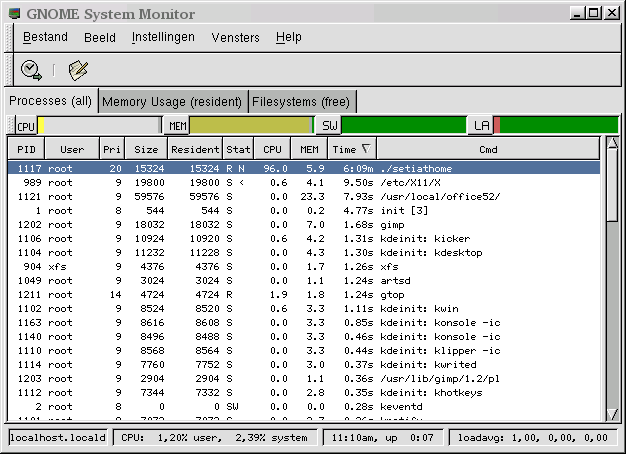626x454 pixels.
Task: Click the vertical scrollbar thumb
Action: (x=612, y=186)
